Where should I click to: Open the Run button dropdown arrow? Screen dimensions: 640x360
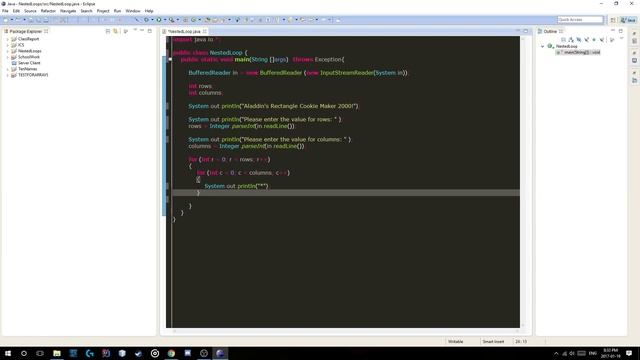(x=164, y=20)
